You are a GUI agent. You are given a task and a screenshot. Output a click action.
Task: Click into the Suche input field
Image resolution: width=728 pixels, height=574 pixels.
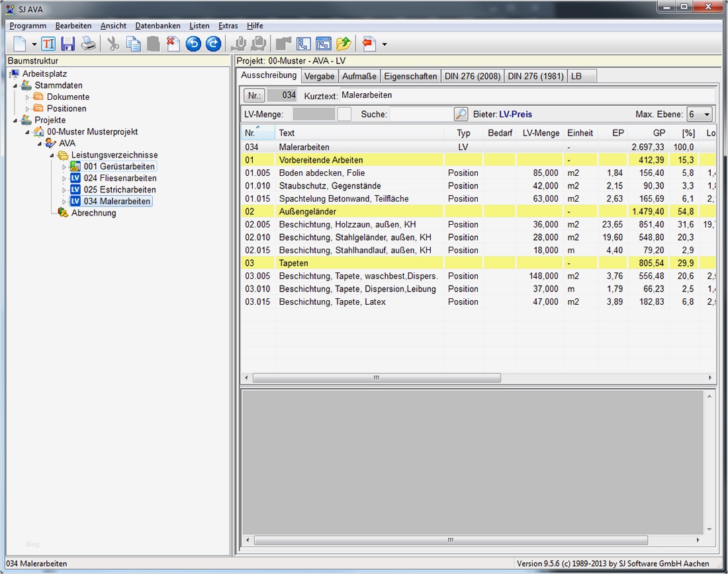[x=420, y=114]
